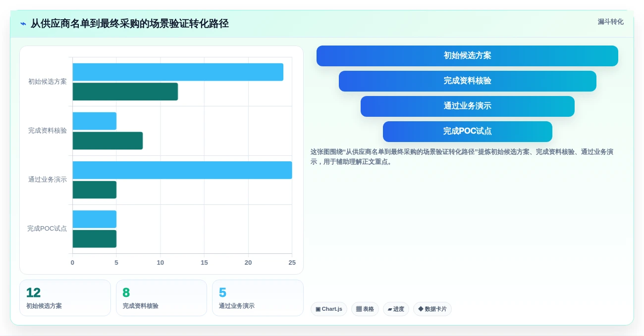
Task: Open the stat card showing 12
Action: pyautogui.click(x=65, y=298)
